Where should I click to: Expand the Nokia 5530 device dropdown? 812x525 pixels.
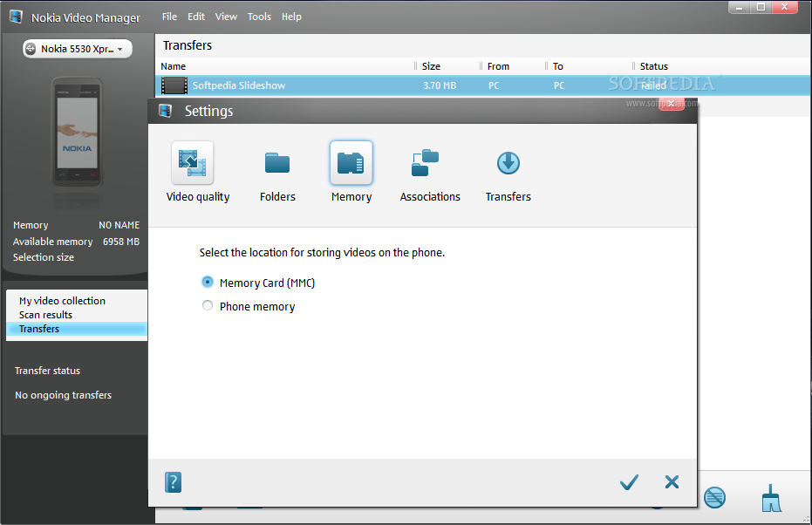coord(77,49)
